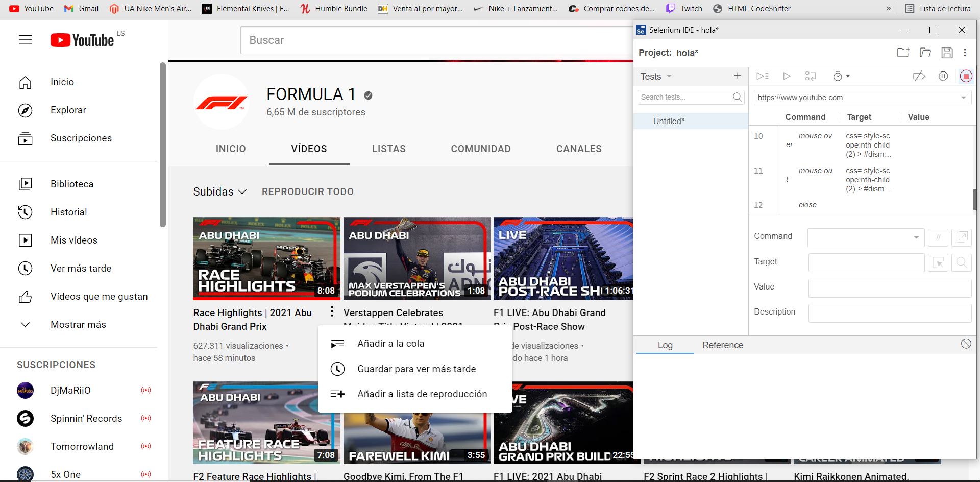
Task: Clear the log with the clear icon
Action: 966,344
